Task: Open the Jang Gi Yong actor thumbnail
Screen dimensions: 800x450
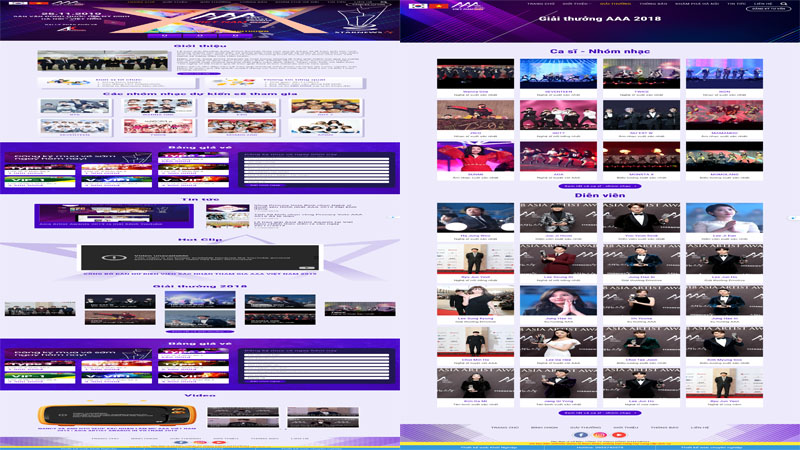Action: [558, 383]
